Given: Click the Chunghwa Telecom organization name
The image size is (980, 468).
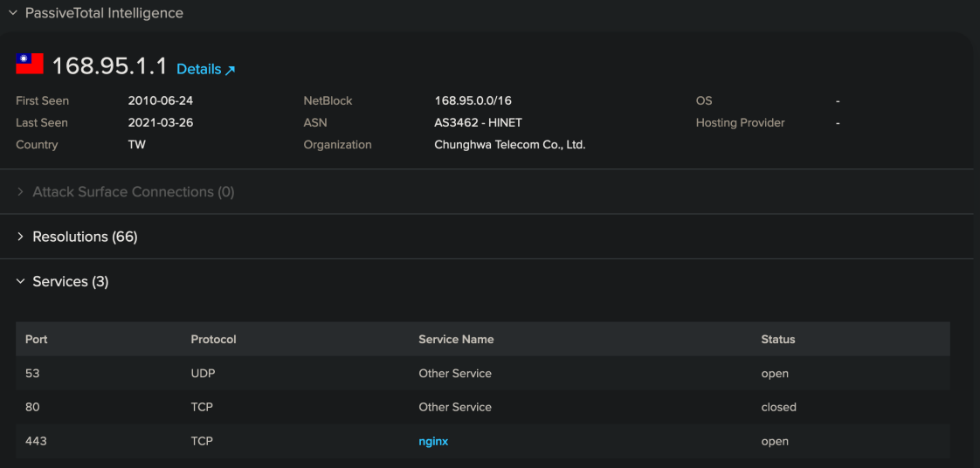Looking at the screenshot, I should click(x=509, y=145).
